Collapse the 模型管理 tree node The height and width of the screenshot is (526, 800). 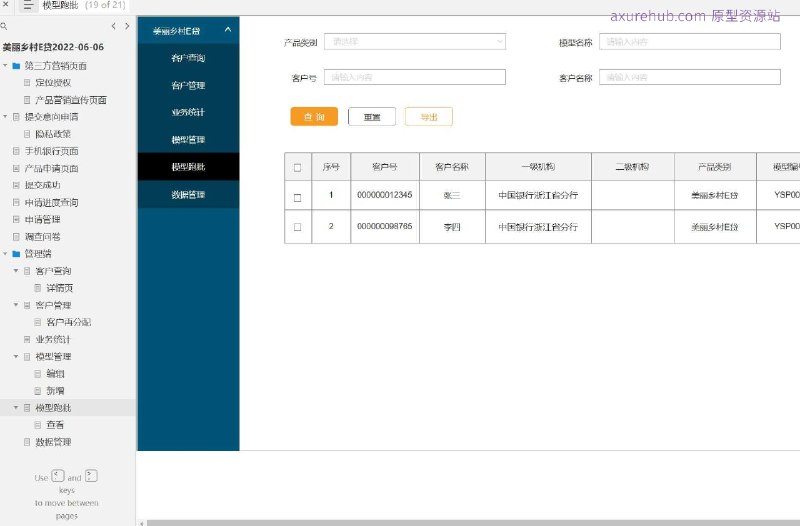pos(16,357)
